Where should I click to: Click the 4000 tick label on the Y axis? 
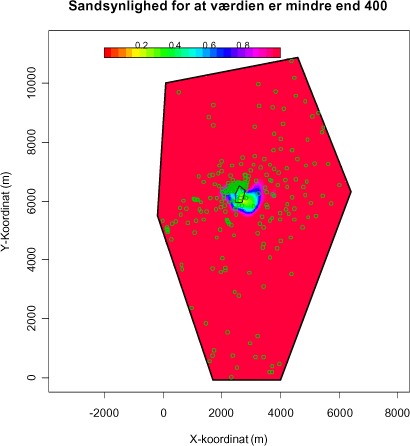point(32,259)
